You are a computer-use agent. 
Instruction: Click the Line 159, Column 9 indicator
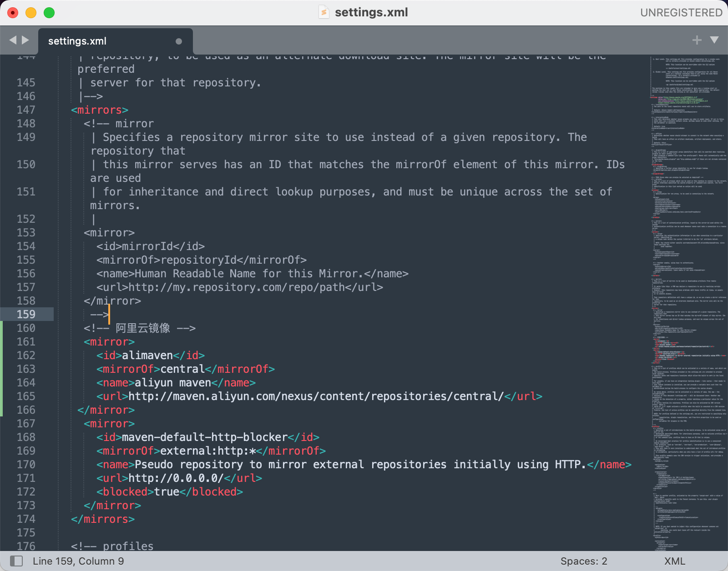(78, 561)
